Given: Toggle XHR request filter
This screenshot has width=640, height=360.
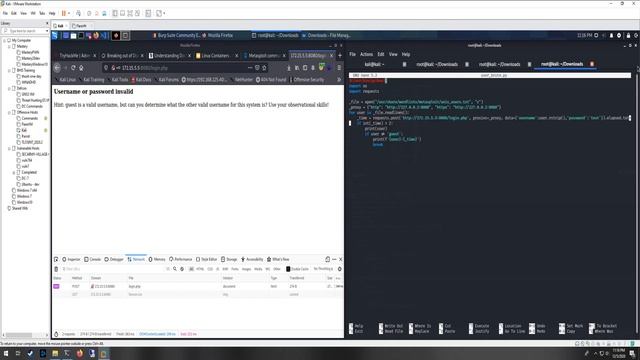Looking at the screenshot, I should tap(225, 269).
